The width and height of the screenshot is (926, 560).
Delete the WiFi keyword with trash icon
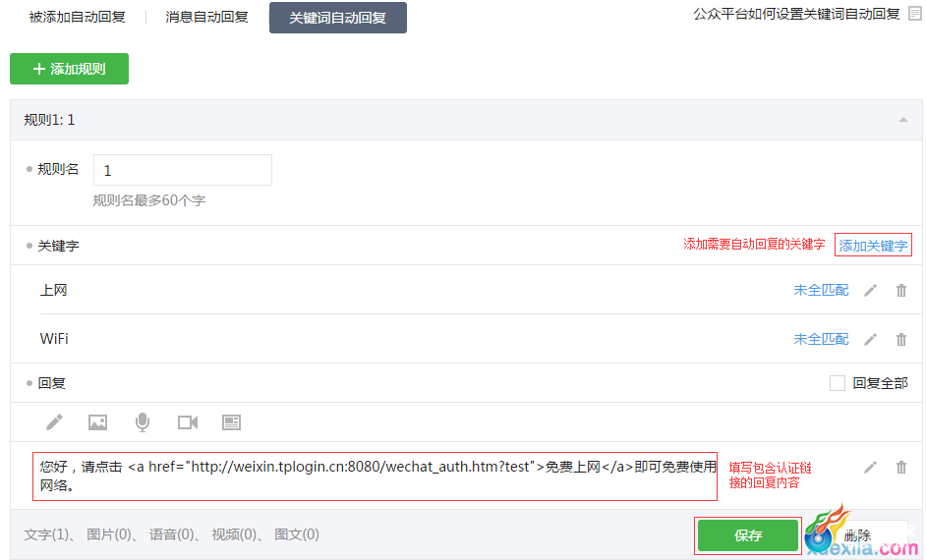click(x=901, y=339)
